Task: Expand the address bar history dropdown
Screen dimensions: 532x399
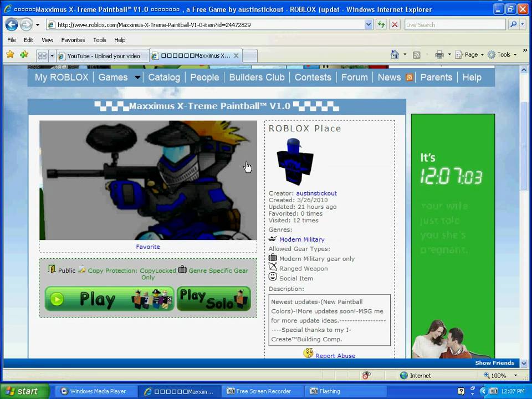Action: [x=369, y=25]
